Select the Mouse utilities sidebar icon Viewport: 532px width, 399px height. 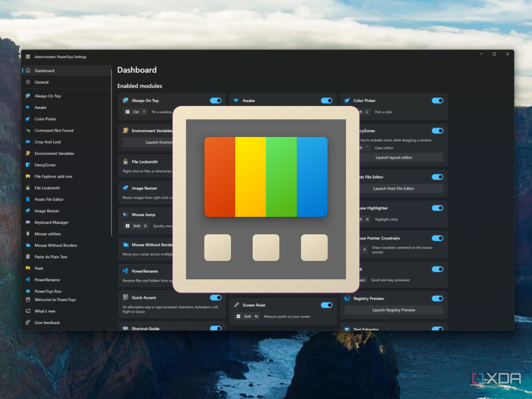[x=28, y=234]
